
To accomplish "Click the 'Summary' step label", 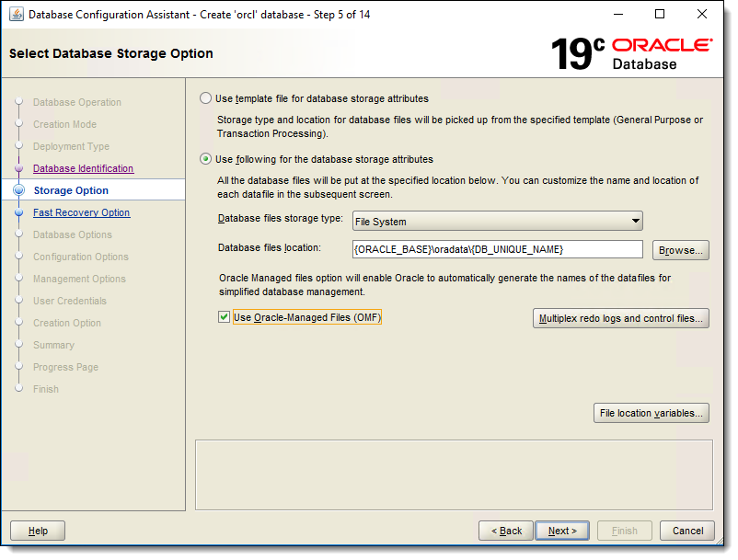I will tap(53, 345).
